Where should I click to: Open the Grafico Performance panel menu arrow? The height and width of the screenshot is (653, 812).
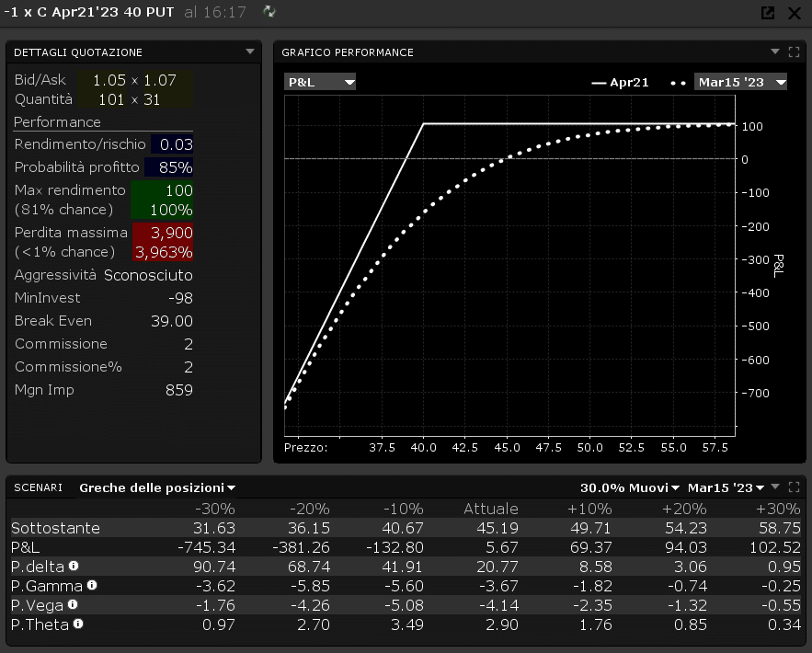click(x=774, y=52)
